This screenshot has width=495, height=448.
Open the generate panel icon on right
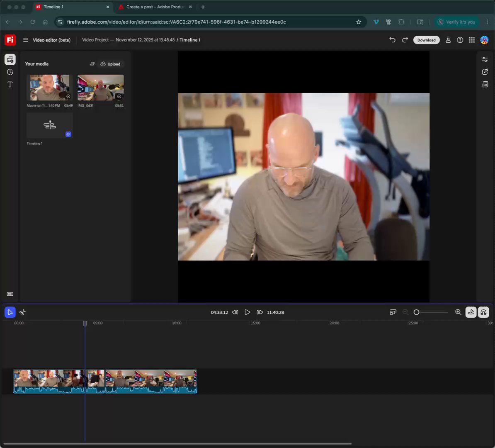[485, 72]
